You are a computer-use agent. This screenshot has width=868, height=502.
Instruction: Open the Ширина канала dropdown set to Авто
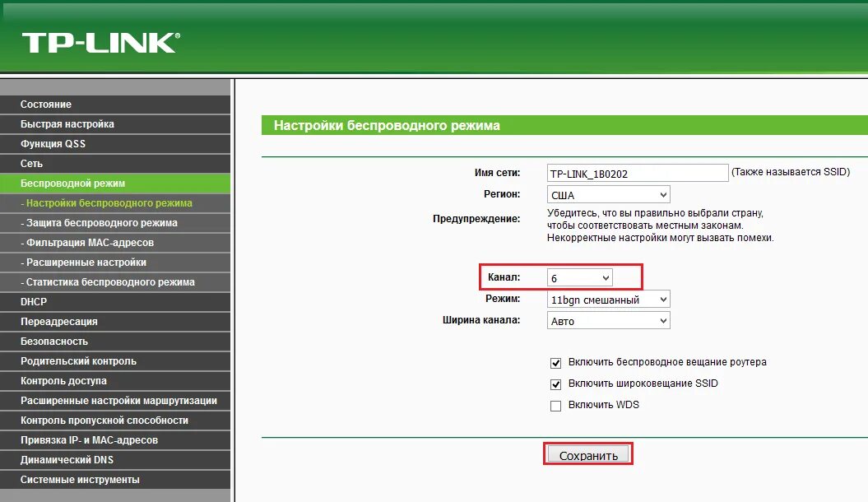[x=608, y=321]
